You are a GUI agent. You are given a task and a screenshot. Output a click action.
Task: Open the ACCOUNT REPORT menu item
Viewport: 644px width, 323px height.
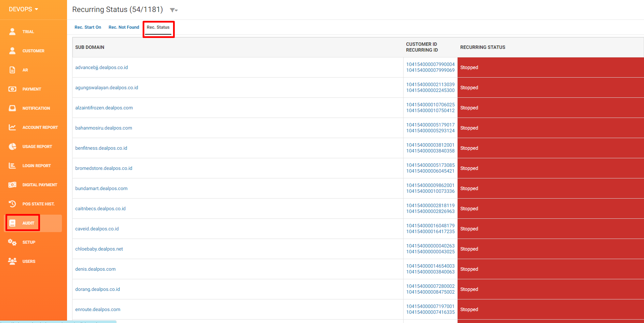(x=40, y=127)
